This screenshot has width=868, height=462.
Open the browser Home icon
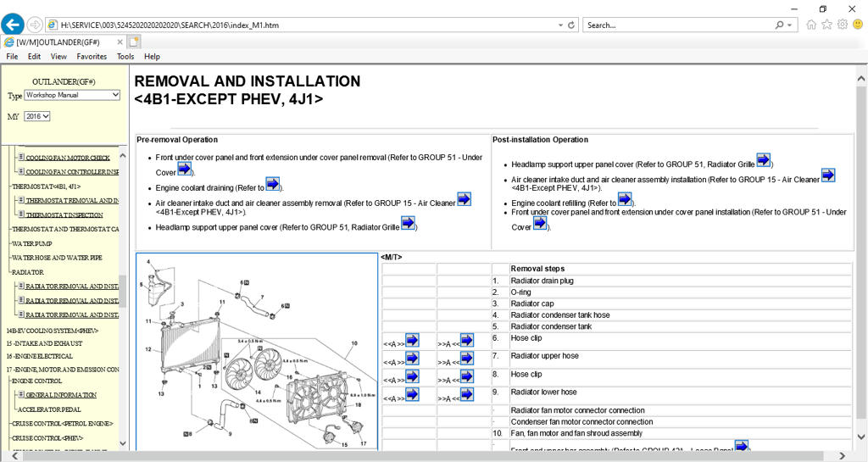tap(811, 25)
